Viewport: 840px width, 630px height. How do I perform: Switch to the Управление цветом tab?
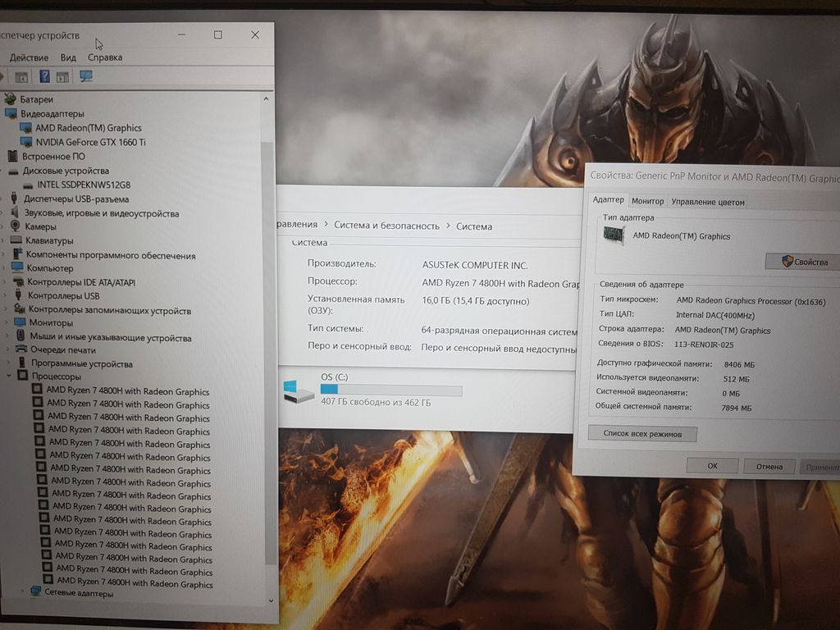[x=707, y=202]
